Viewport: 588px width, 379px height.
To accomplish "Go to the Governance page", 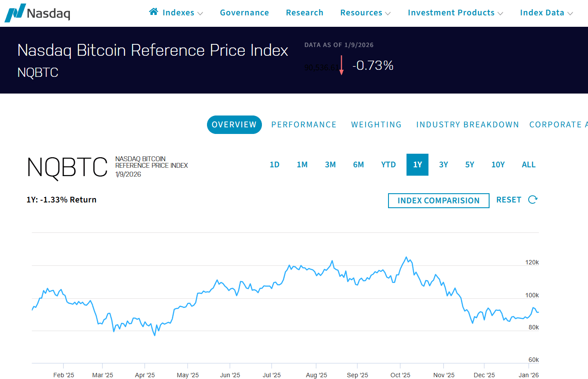I will pos(244,13).
